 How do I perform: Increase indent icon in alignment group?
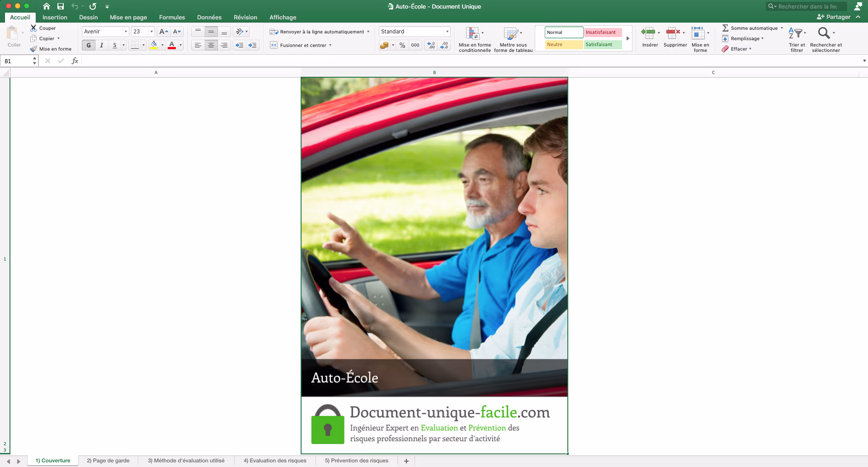coord(252,45)
